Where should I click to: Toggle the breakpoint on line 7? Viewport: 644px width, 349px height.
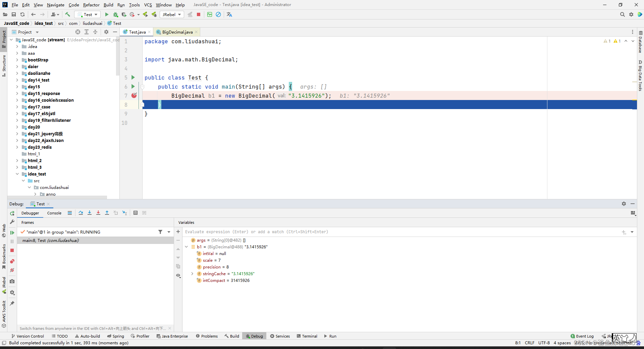[134, 96]
